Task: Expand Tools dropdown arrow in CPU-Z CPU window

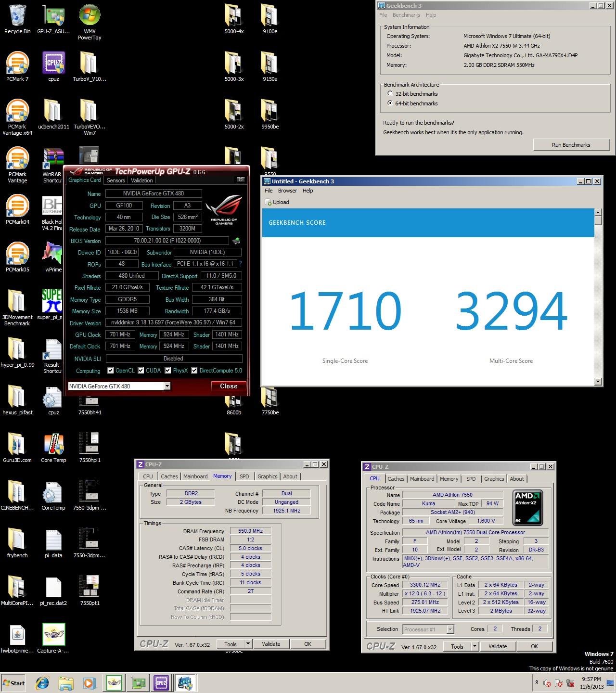Action: click(x=475, y=646)
